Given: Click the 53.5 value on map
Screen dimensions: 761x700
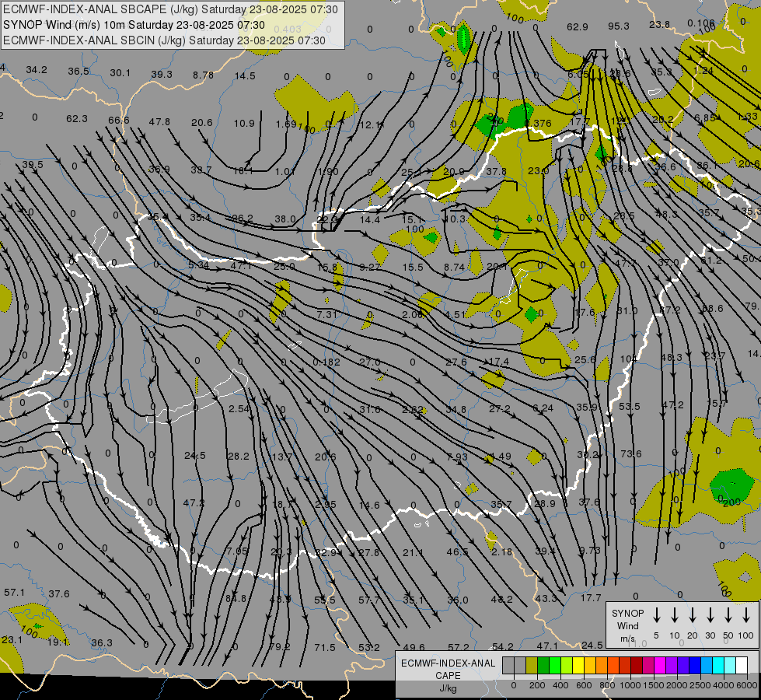Looking at the screenshot, I should point(630,406).
